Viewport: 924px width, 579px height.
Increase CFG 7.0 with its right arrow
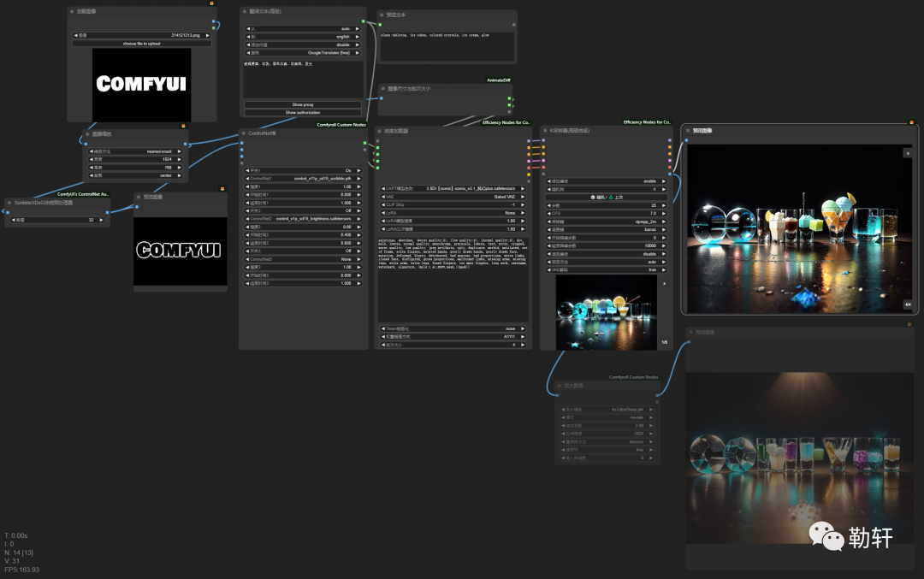click(664, 213)
